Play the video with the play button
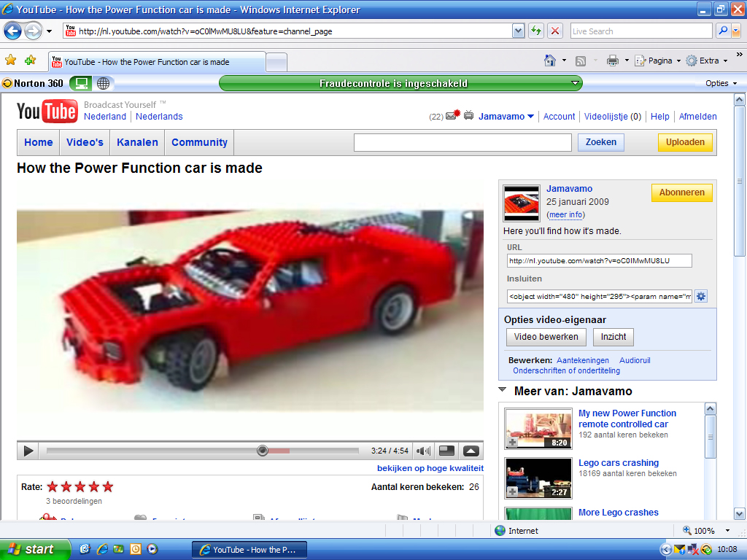Image resolution: width=747 pixels, height=560 pixels. pyautogui.click(x=28, y=451)
